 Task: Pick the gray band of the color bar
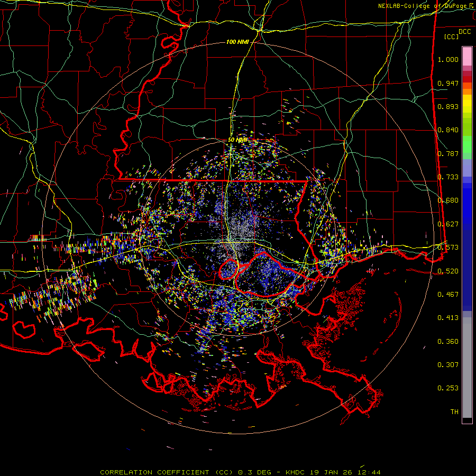(x=467, y=368)
